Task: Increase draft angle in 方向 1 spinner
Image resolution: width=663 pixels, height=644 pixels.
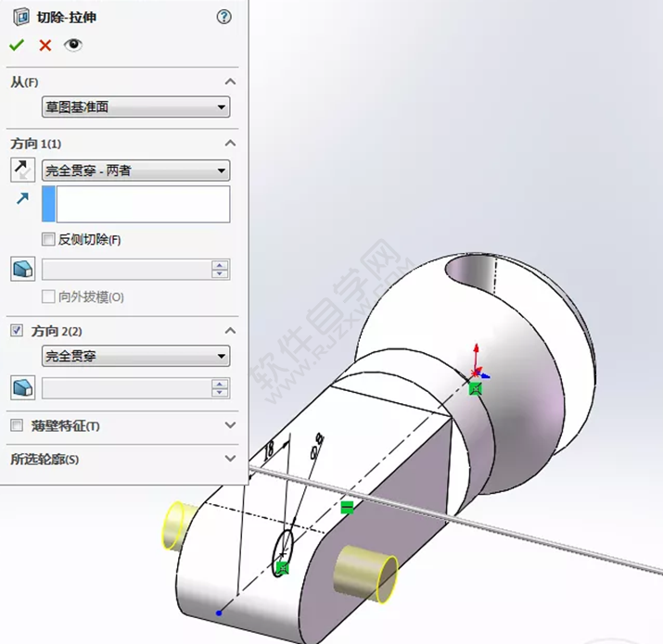Action: point(220,265)
